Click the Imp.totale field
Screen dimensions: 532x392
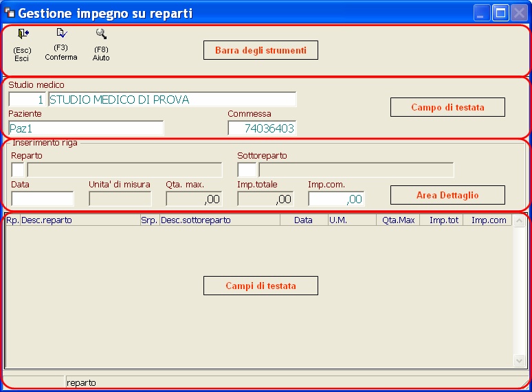266,199
